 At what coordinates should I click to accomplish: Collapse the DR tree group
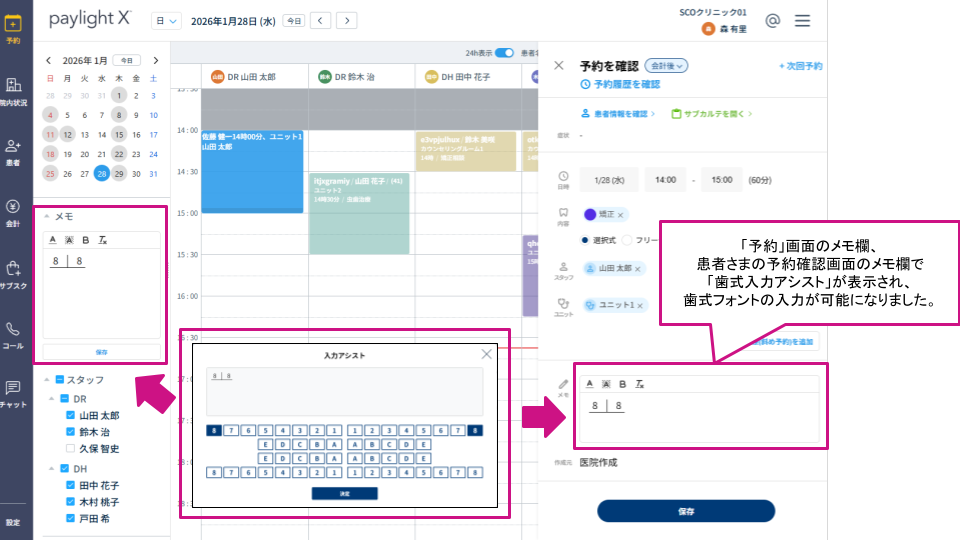[x=51, y=399]
